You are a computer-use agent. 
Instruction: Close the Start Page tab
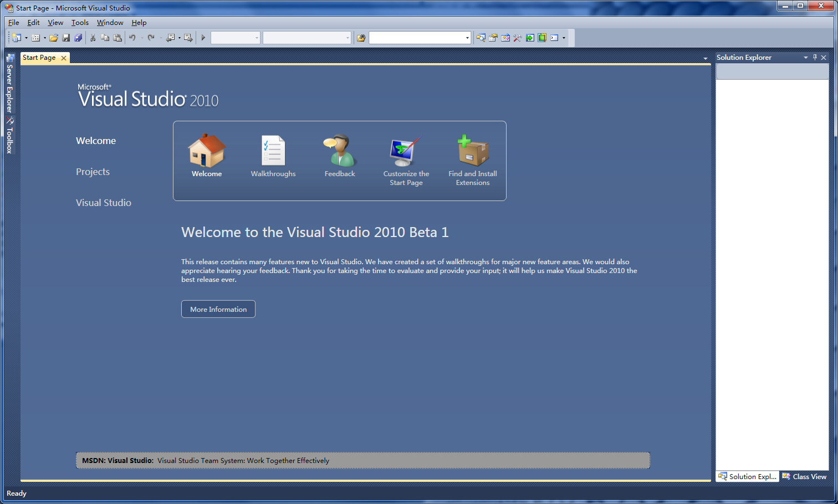click(64, 58)
